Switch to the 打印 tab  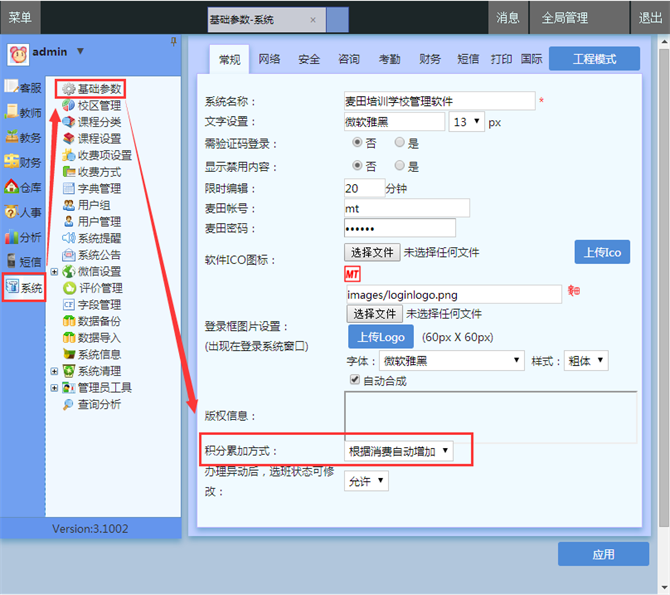[x=501, y=59]
